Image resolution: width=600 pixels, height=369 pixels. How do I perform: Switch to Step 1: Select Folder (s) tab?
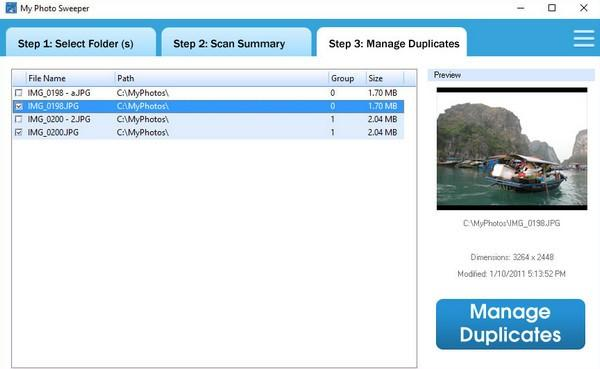[x=81, y=42]
